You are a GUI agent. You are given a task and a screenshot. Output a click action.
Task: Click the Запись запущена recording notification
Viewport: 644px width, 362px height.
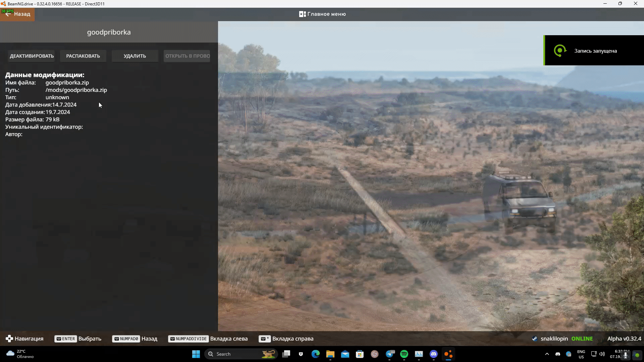tap(594, 50)
